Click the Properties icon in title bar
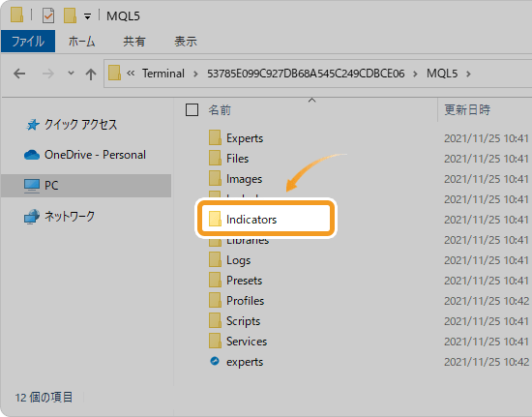This screenshot has width=532, height=417. pos(48,15)
